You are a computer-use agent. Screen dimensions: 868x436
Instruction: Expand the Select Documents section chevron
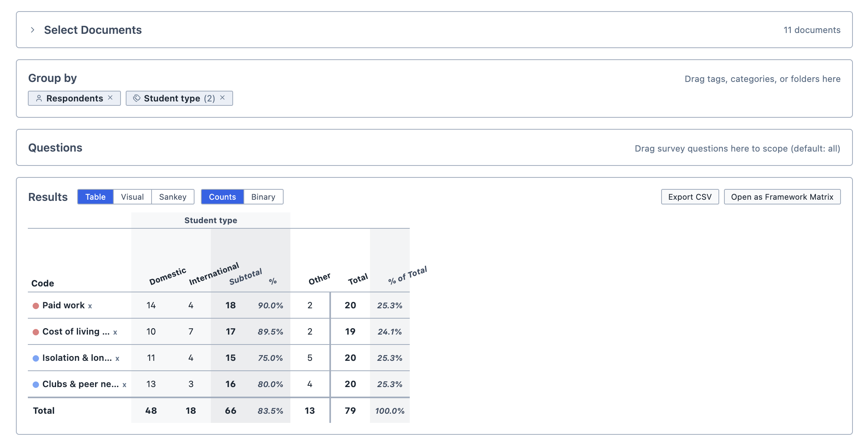tap(33, 30)
